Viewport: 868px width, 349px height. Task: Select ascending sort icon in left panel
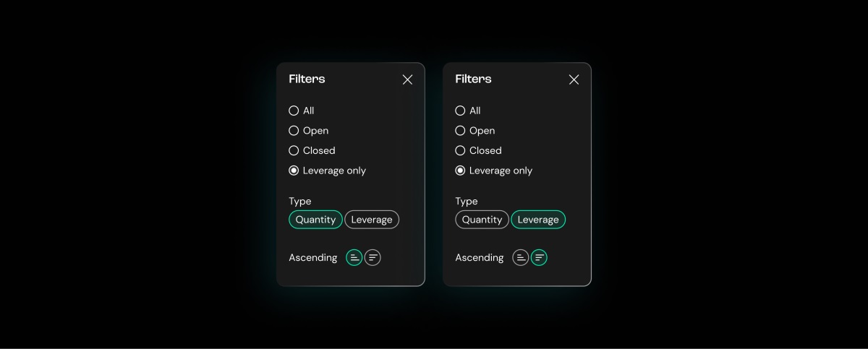(354, 257)
